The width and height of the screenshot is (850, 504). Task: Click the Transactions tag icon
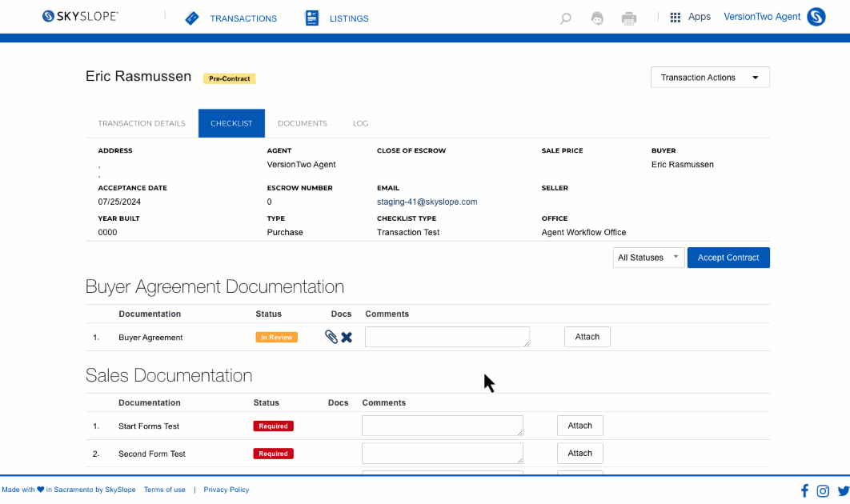click(x=192, y=18)
